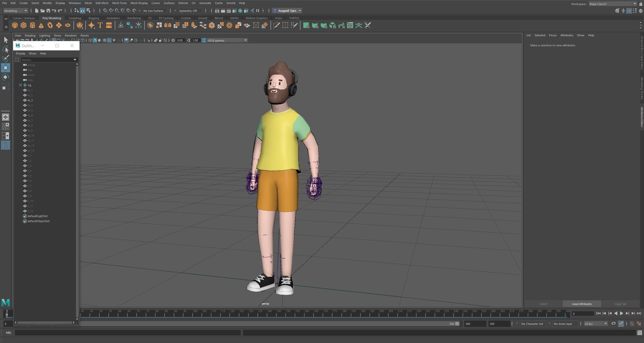Open the viewport Shading menu
This screenshot has height=343, width=644.
[x=30, y=36]
